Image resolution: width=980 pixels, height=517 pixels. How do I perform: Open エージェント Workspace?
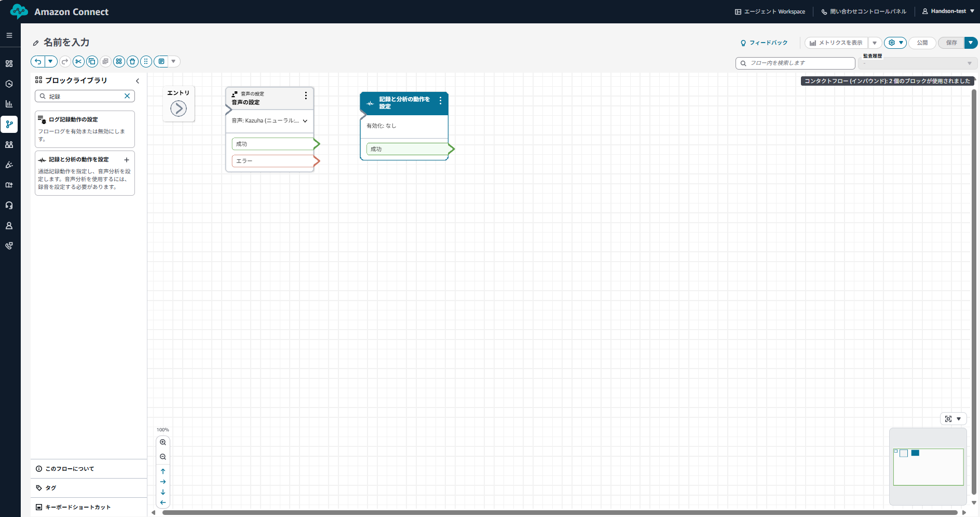pos(770,11)
